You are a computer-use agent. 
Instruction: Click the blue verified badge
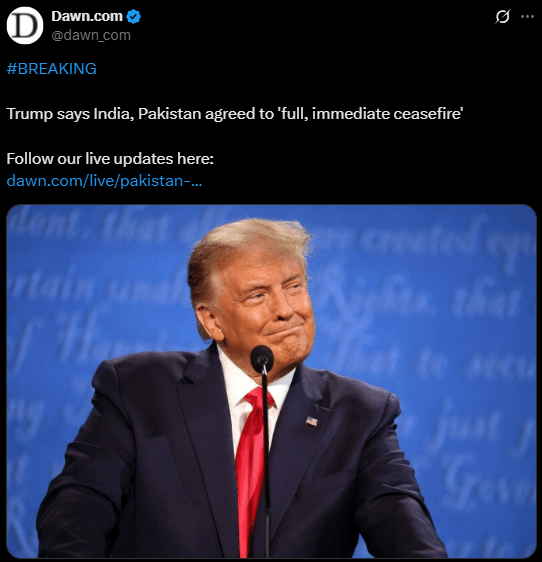[x=134, y=17]
